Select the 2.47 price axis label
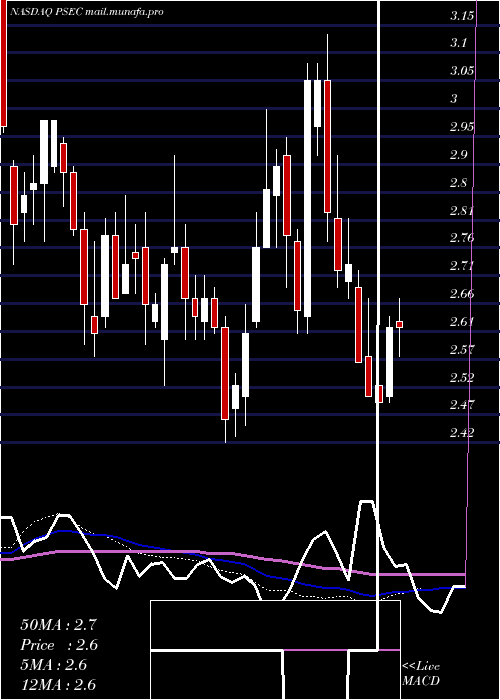Viewport: 500px width, 700px height. click(462, 405)
